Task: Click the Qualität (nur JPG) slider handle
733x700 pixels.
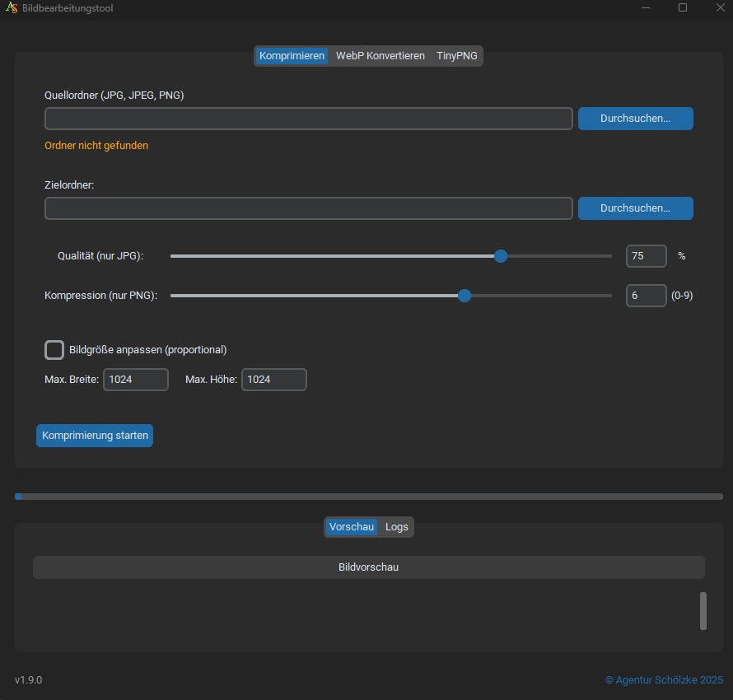Action: tap(501, 256)
